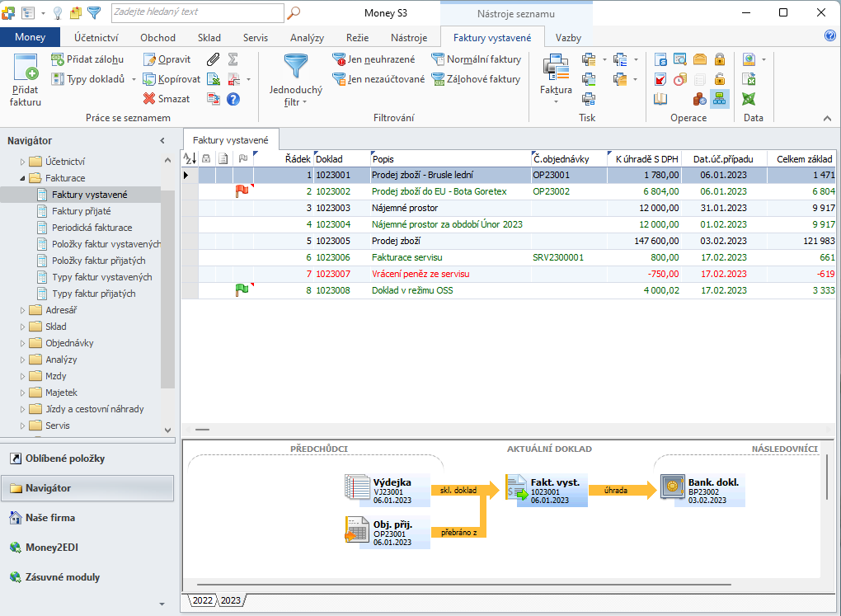Click the PDF export icon
Screen dimensions: 841x616
pos(234,79)
